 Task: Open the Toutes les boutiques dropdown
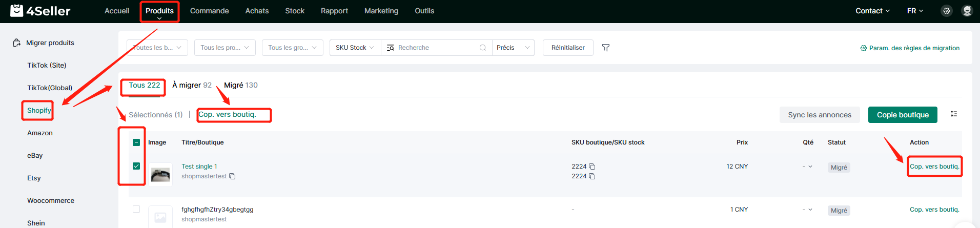(157, 48)
